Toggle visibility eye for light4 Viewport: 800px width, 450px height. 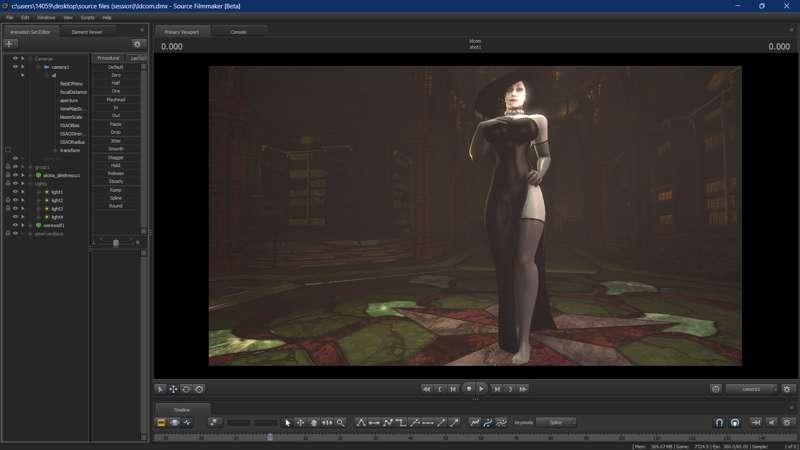15,217
